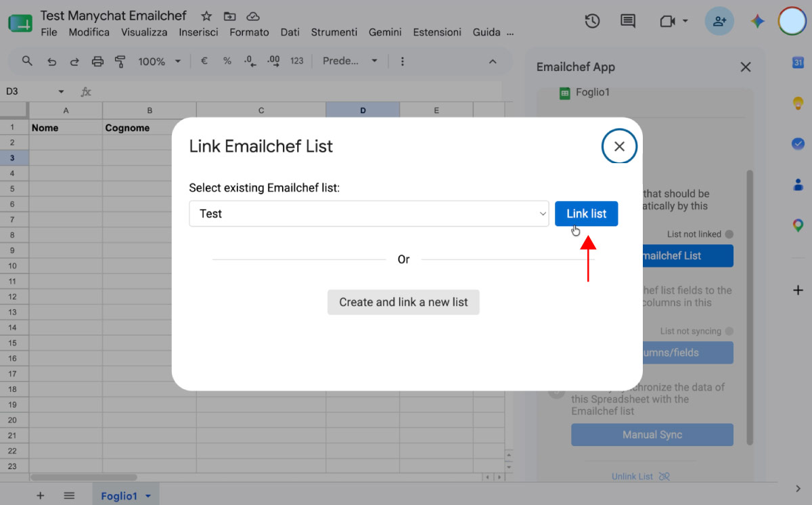Open the all sheets list icon
This screenshot has width=812, height=505.
click(x=69, y=496)
